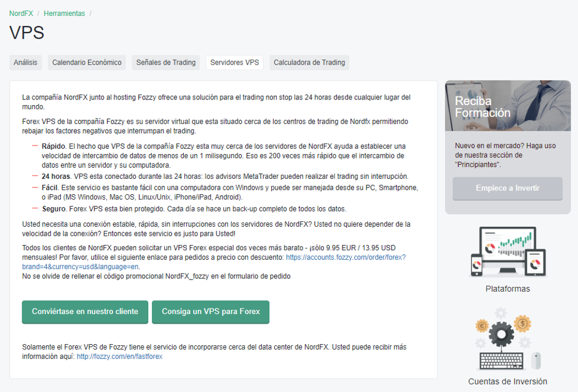Viewport: 578px width, 392px height.
Task: Click the Consiga un VPS para Forex button
Action: pyautogui.click(x=210, y=312)
